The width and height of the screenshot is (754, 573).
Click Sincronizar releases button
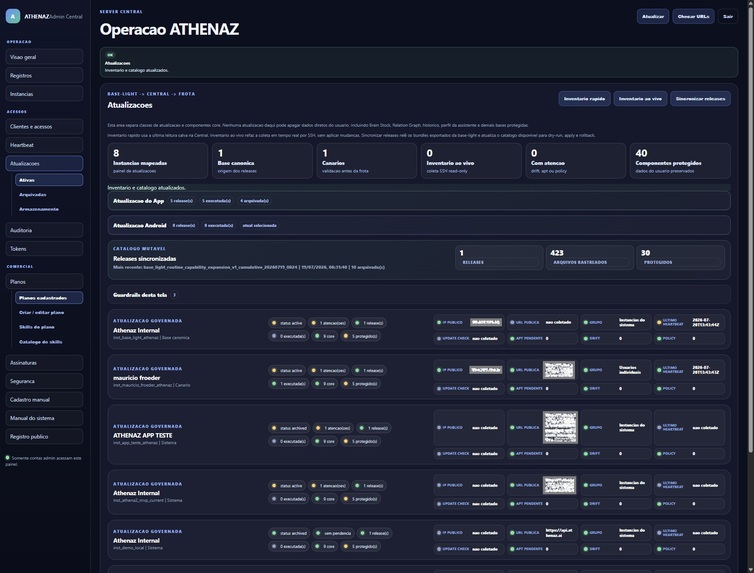[700, 99]
